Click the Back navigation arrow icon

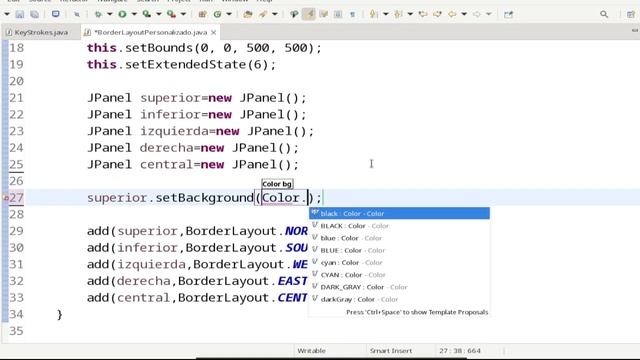[x=452, y=14]
